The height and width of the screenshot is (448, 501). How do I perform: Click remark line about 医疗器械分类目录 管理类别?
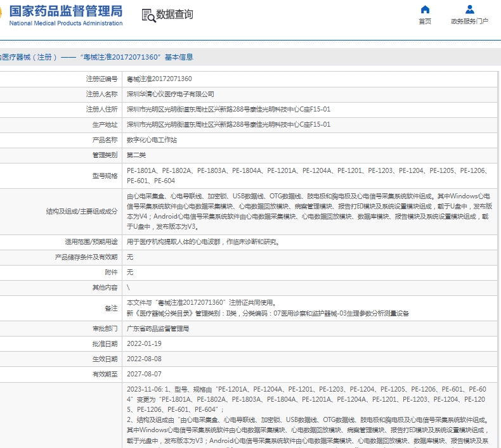(x=268, y=314)
